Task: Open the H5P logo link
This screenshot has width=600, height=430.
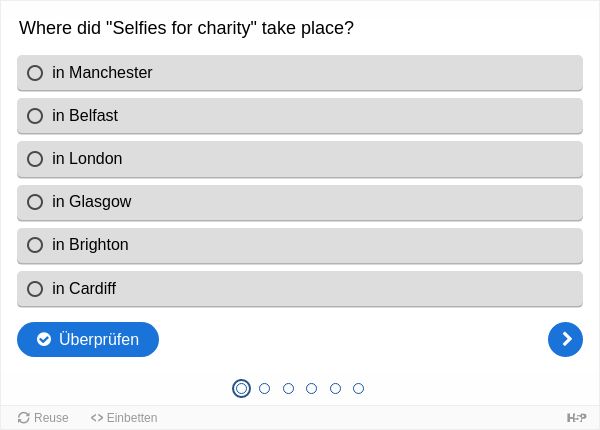Action: 576,418
